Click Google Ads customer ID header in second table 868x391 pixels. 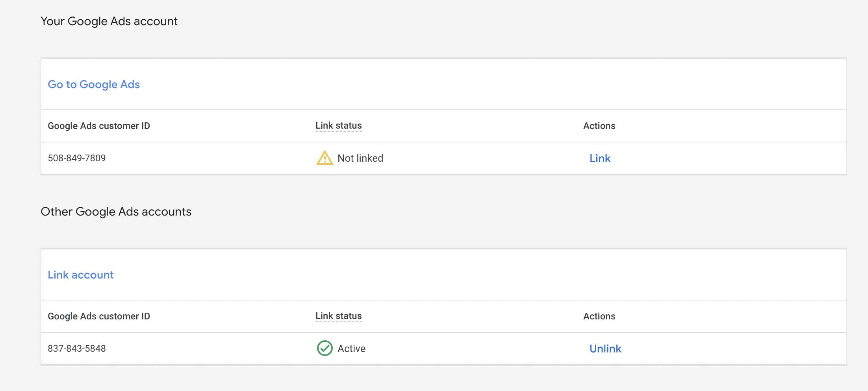pos(99,316)
